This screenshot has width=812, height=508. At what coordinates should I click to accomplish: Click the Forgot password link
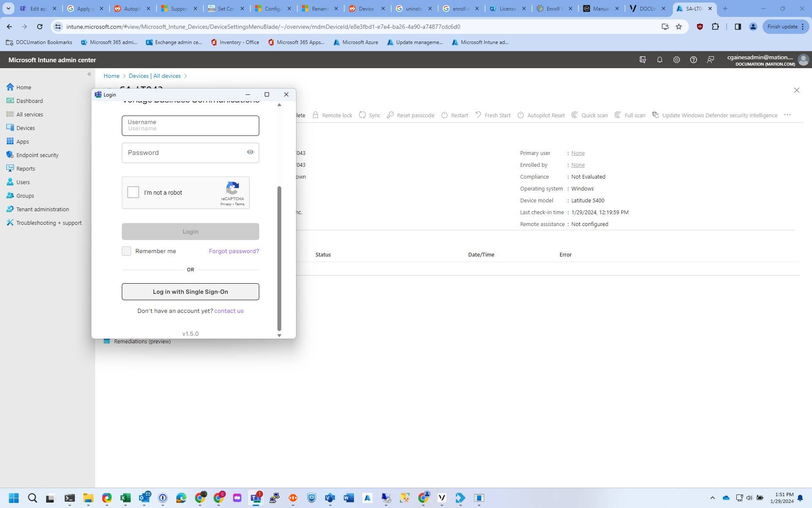[x=234, y=251]
